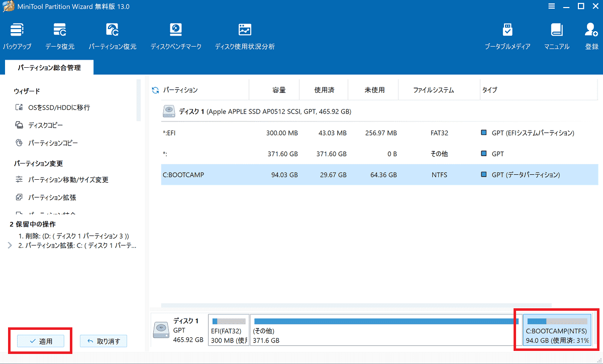The height and width of the screenshot is (364, 603).
Task: Select the パーティション総合管理 tab
Action: coord(49,67)
